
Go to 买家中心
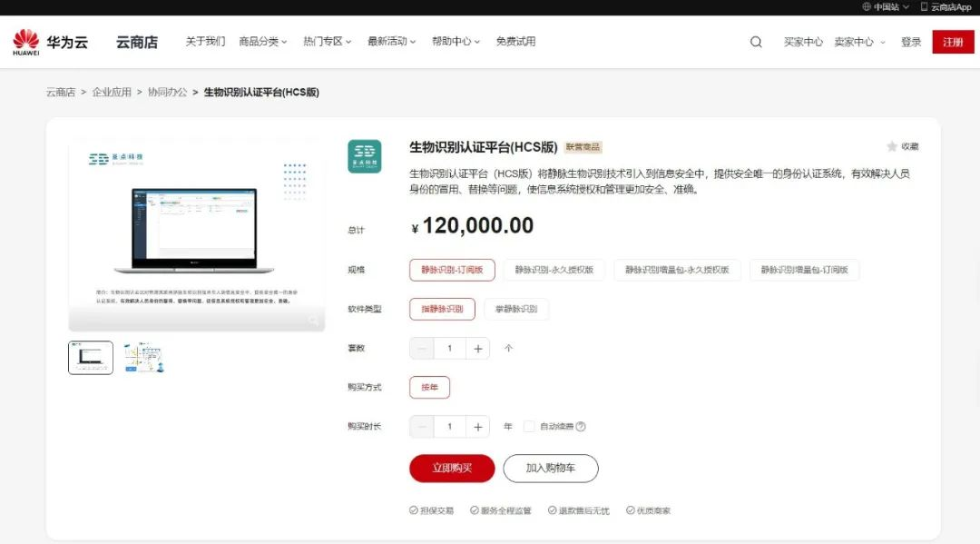click(803, 42)
